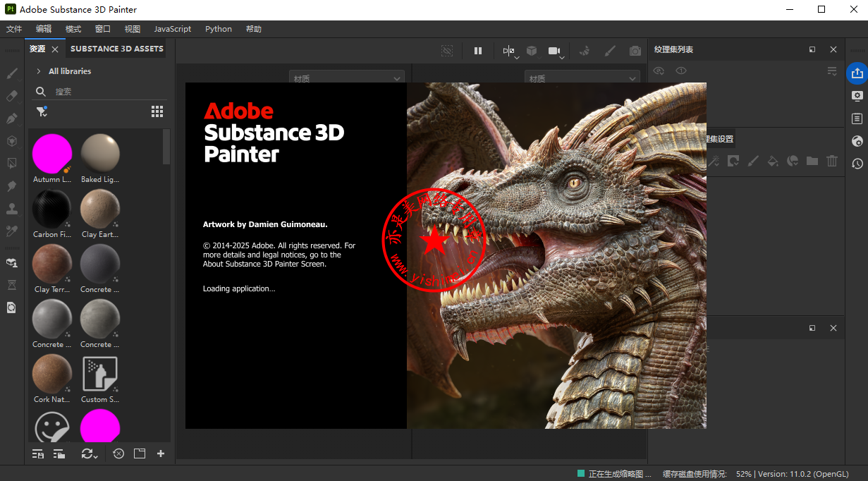This screenshot has height=481, width=868.
Task: Float the texture set list panel
Action: pos(812,49)
